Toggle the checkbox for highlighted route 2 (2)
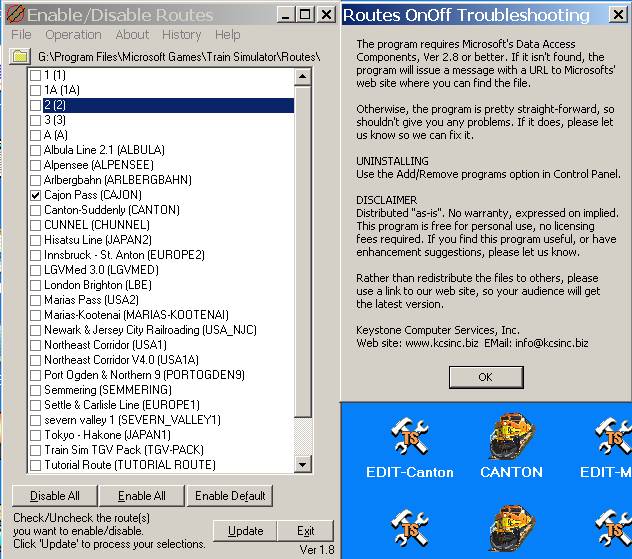632x559 pixels. coord(35,105)
